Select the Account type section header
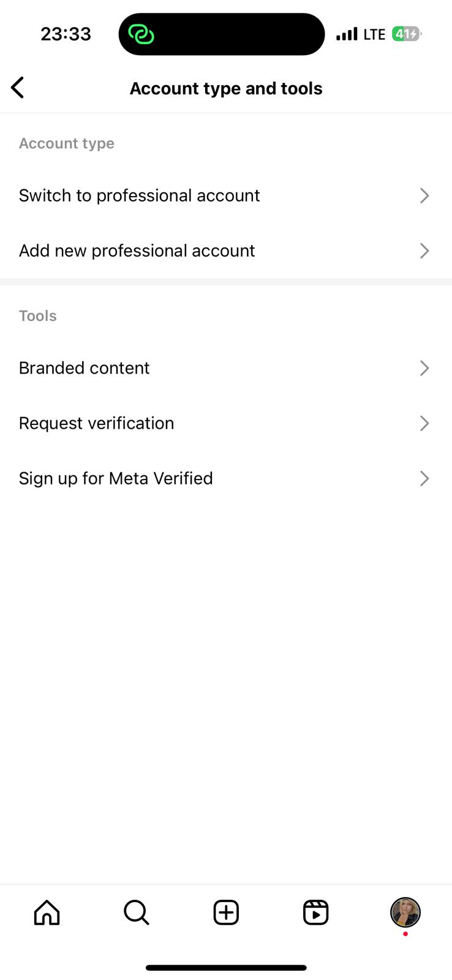452x980 pixels. (x=66, y=143)
